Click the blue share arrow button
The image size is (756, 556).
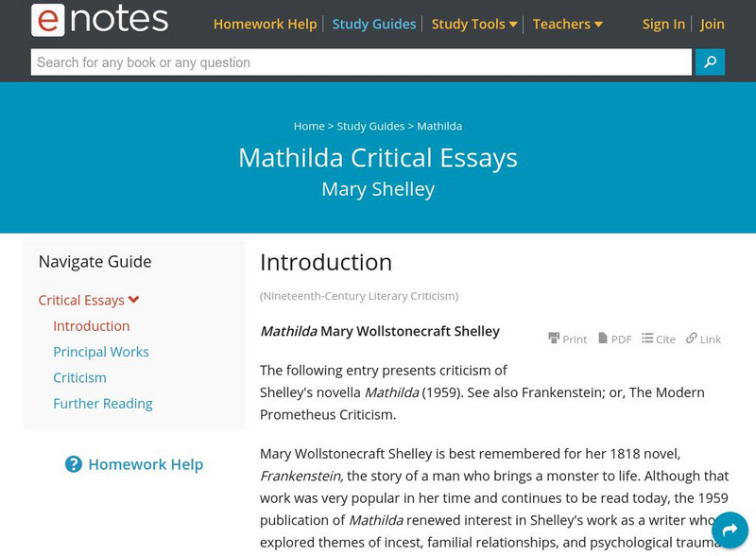pos(730,530)
